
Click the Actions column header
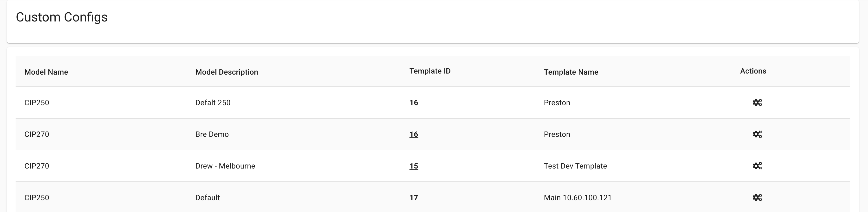coord(753,71)
